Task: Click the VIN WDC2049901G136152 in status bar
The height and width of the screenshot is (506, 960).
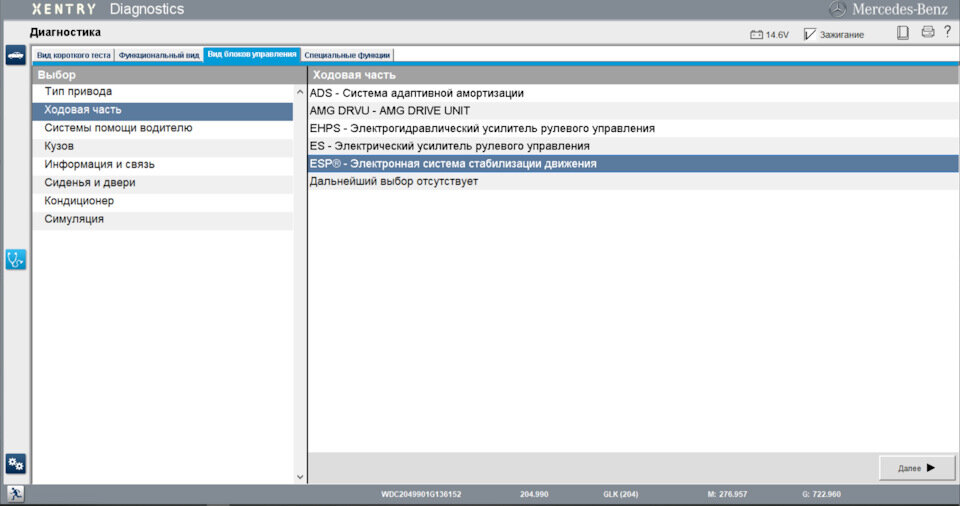Action: tap(421, 494)
